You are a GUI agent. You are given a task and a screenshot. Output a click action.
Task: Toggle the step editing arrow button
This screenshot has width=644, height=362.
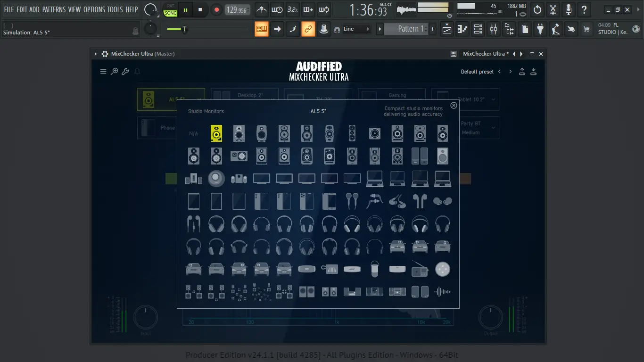point(277,29)
